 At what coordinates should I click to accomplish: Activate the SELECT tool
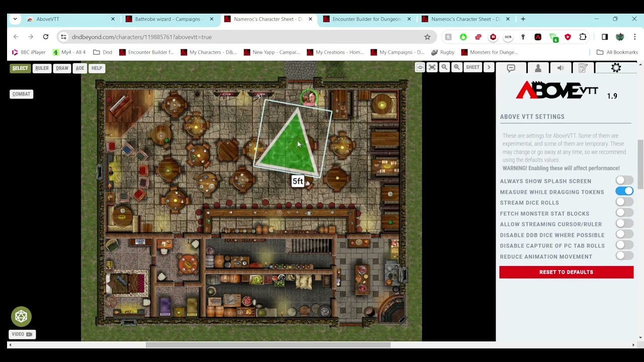pyautogui.click(x=20, y=68)
